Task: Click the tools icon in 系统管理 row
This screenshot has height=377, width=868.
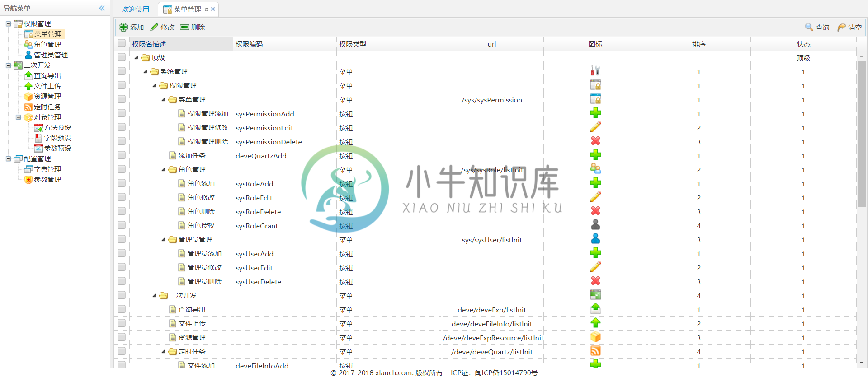Action: 595,71
